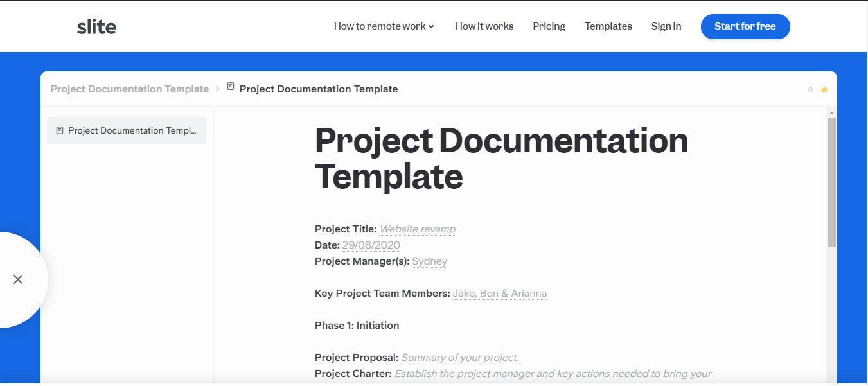Open sidebar Project Documentation Templ... item
This screenshot has height=386, width=868.
(x=127, y=130)
